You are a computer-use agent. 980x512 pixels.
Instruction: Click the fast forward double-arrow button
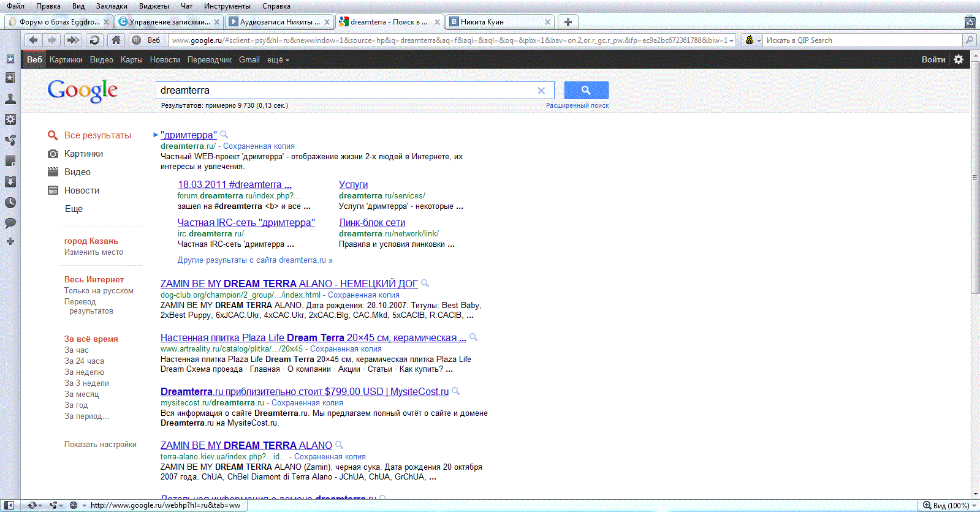point(73,40)
